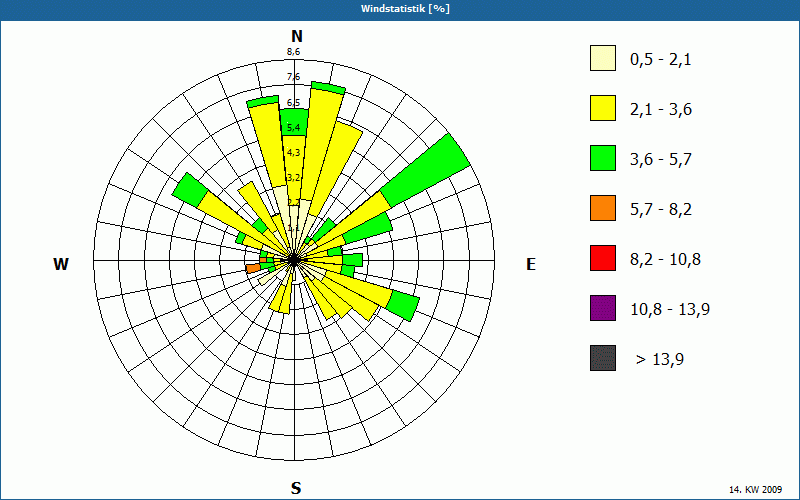Click the '> 13,9' legend label
Viewport: 800px width, 500px height.
pyautogui.click(x=660, y=360)
